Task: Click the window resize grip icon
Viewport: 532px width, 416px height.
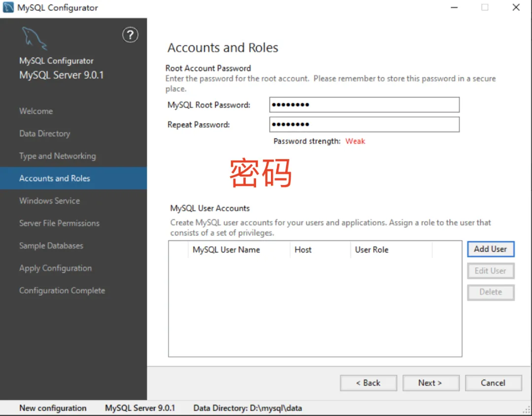Action: tap(526, 410)
